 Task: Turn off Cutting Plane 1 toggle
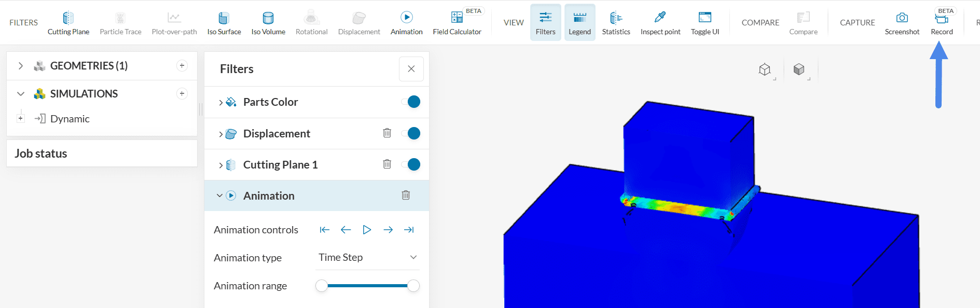(x=411, y=164)
